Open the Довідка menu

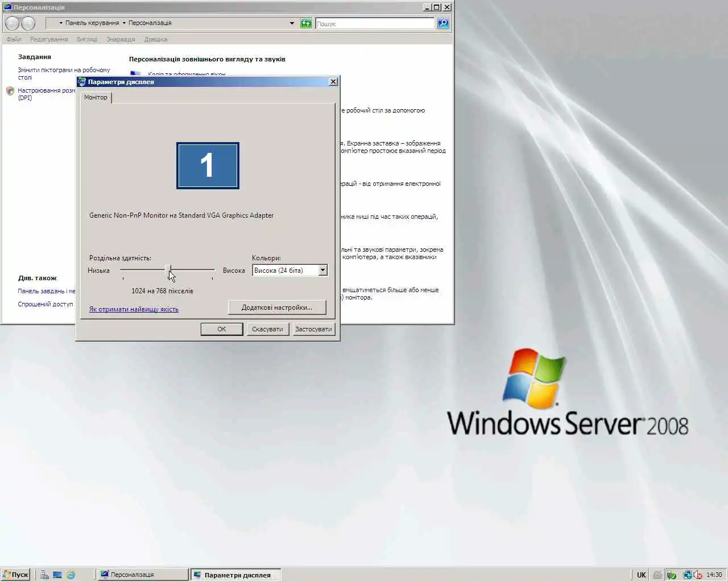coord(156,39)
